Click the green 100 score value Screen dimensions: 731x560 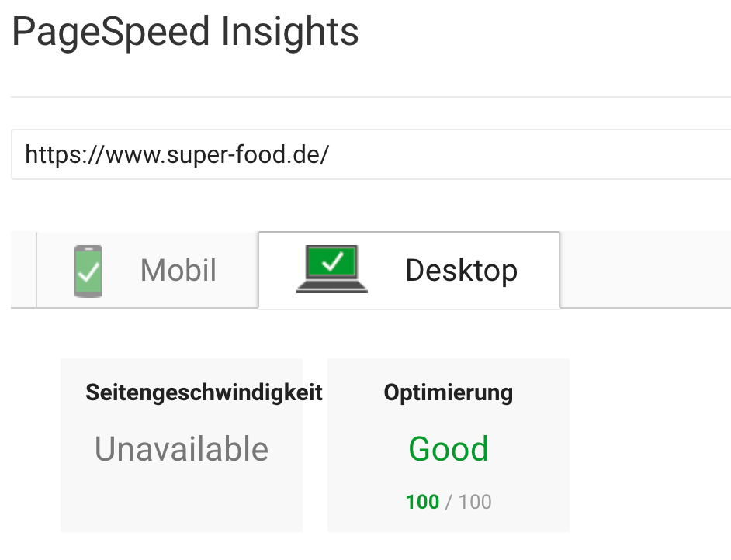point(422,502)
